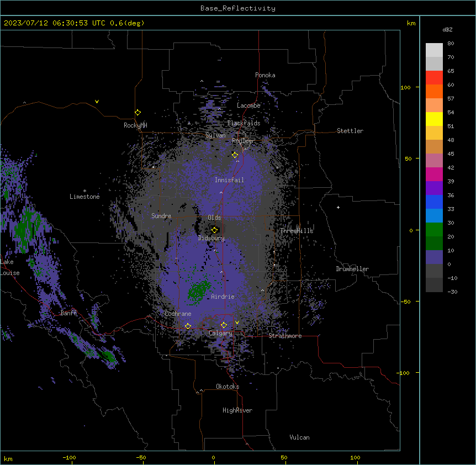Click the yellow diamond marker below Cochrane

point(188,326)
